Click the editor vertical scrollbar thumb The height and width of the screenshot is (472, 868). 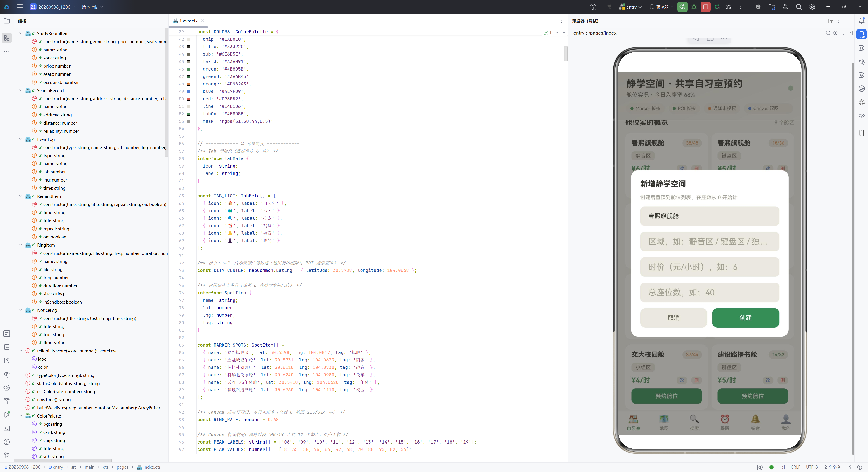tap(566, 53)
